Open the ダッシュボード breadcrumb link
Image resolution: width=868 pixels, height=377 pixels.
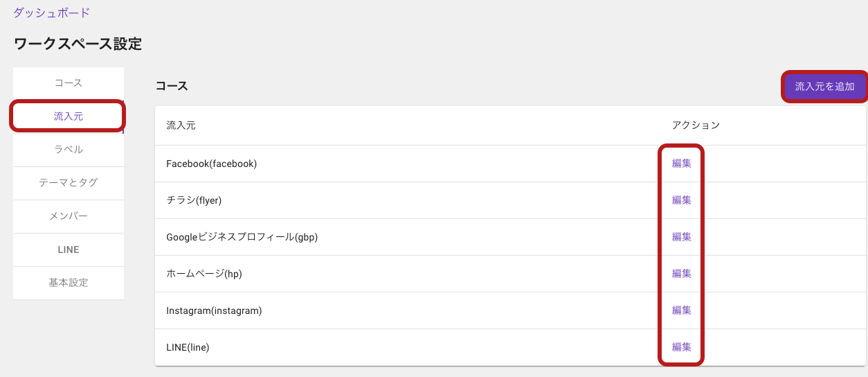51,12
